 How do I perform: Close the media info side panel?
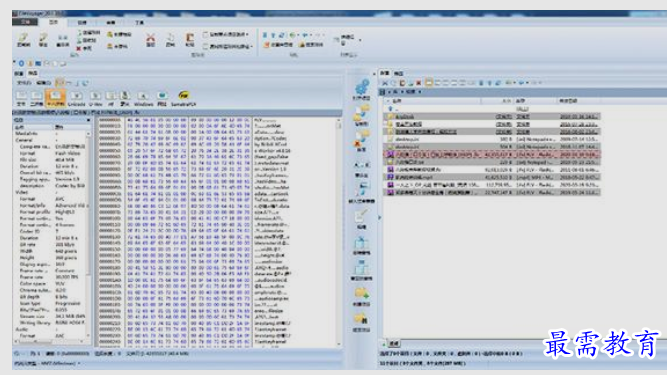pyautogui.click(x=88, y=120)
